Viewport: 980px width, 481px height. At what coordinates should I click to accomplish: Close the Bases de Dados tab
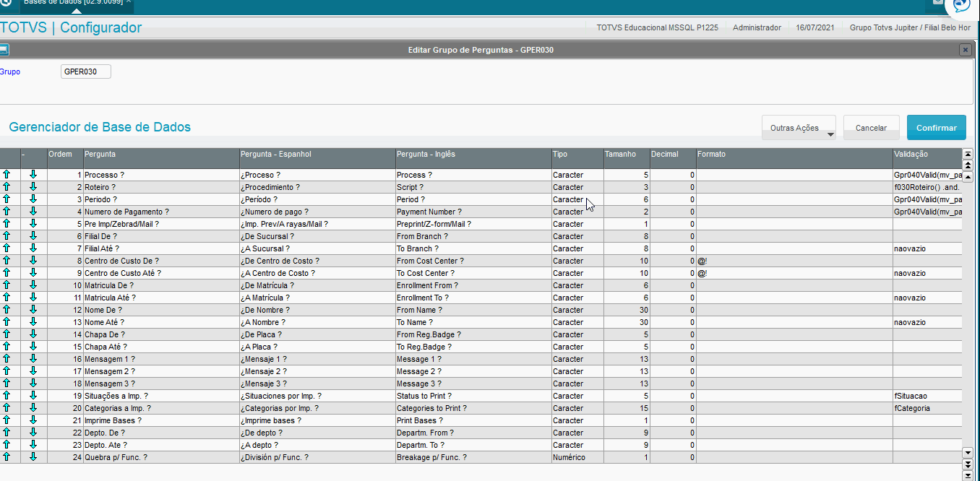pyautogui.click(x=129, y=2)
